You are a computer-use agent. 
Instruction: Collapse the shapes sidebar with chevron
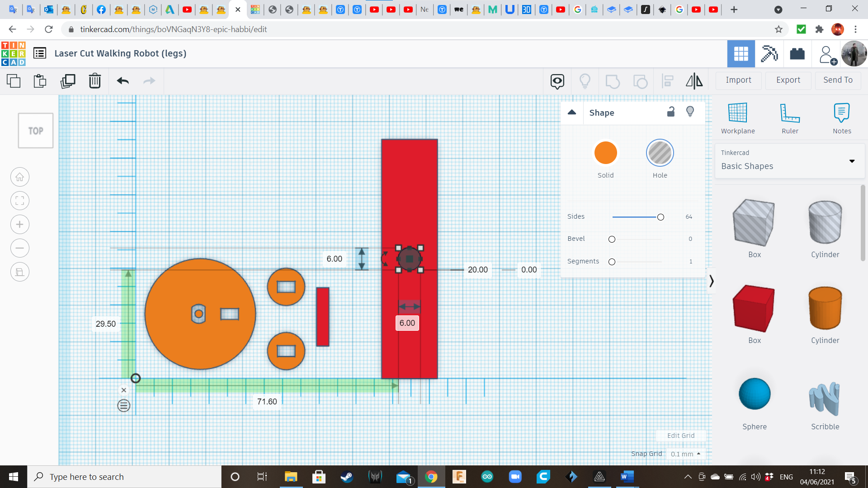click(x=711, y=281)
